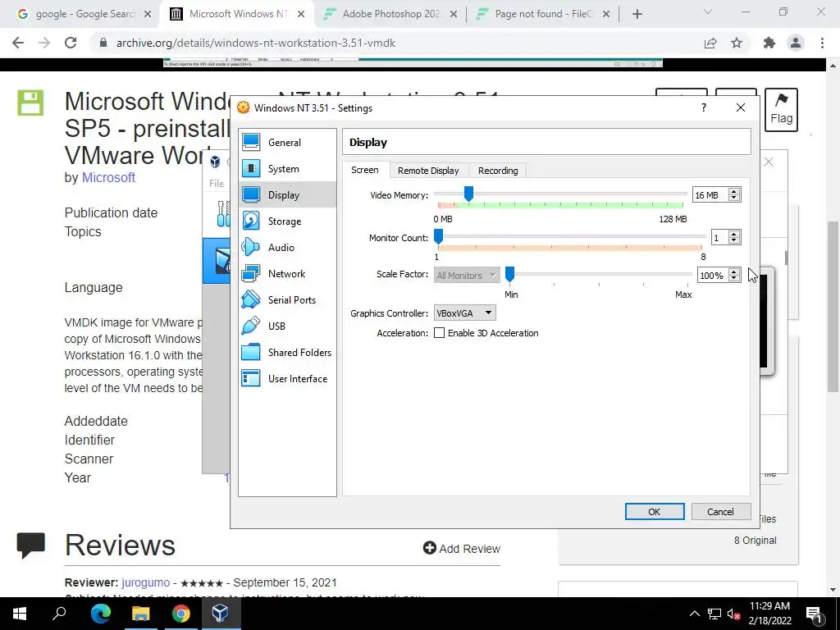840x630 pixels.
Task: Click the Scale Factor slider handle
Action: coord(510,274)
